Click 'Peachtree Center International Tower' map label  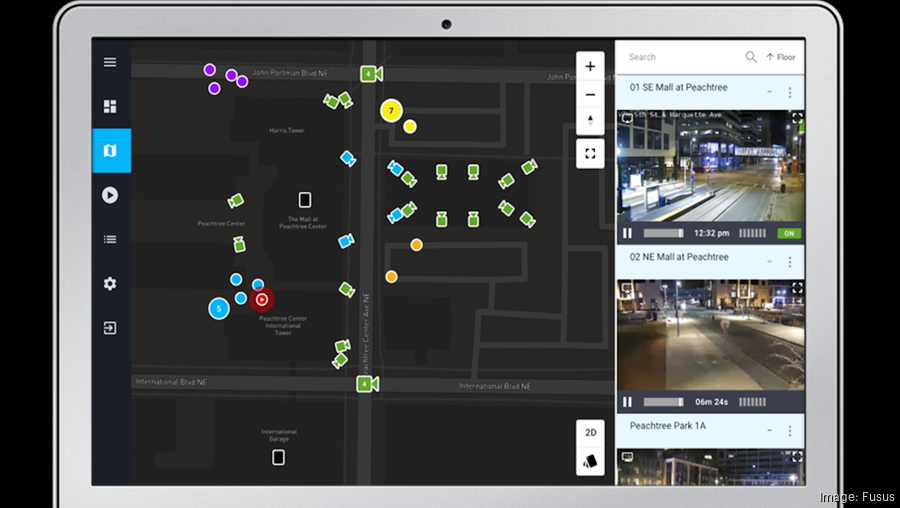coord(283,325)
